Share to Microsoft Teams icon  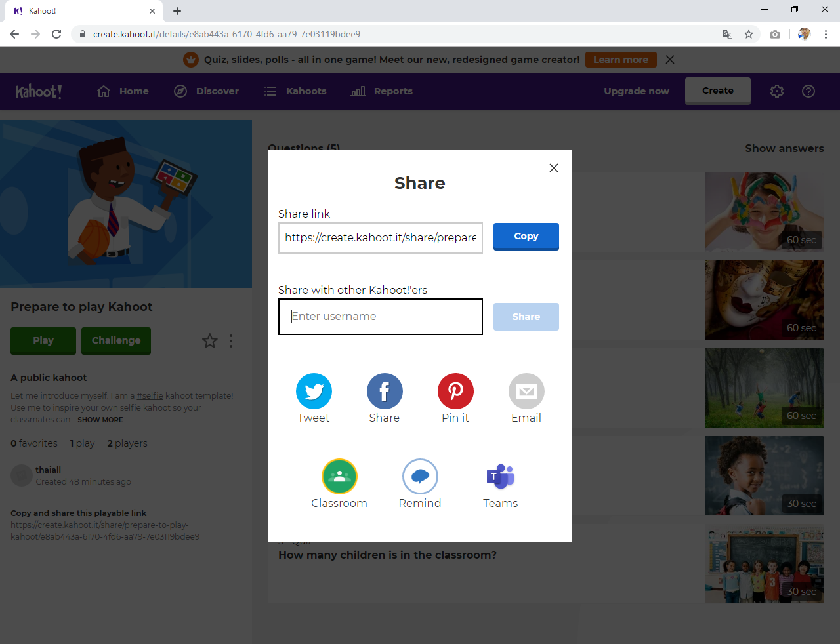[500, 477]
